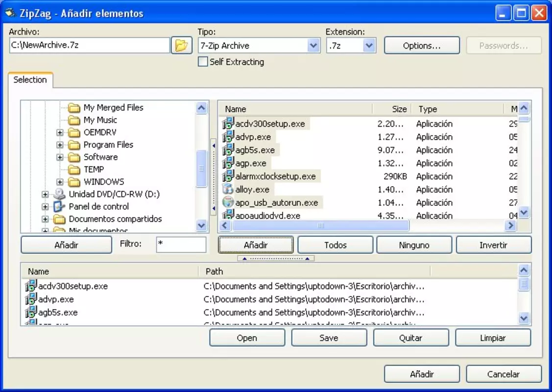The image size is (552, 392).
Task: Expand the OEMDRV tree node
Action: coord(60,133)
